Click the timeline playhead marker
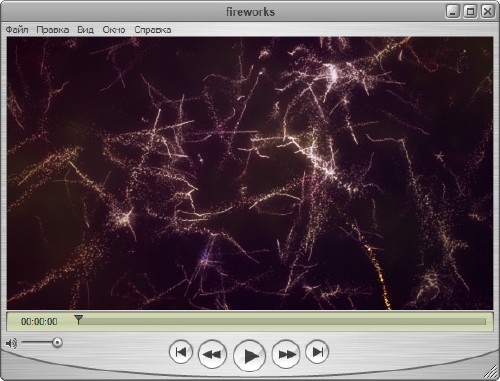Viewport: 500px width, 381px height. (79, 319)
